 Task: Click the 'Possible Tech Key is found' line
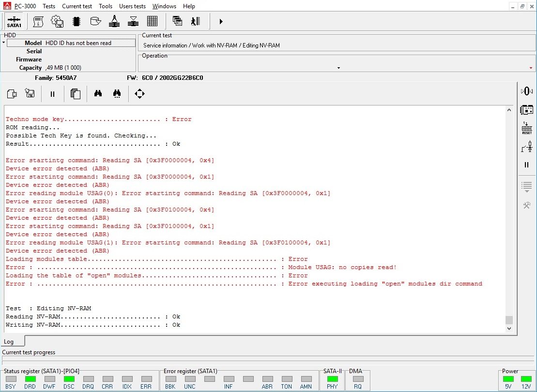[81, 136]
